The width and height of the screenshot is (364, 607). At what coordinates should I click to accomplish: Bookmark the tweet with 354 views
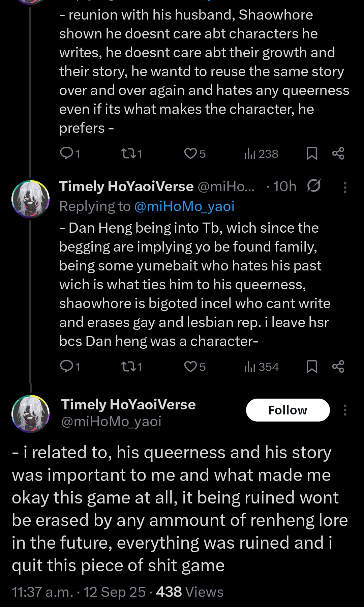point(312,367)
